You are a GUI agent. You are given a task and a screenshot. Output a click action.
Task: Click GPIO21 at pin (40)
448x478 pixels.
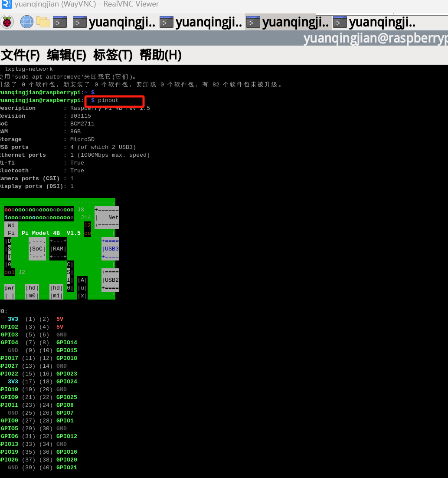click(x=67, y=468)
